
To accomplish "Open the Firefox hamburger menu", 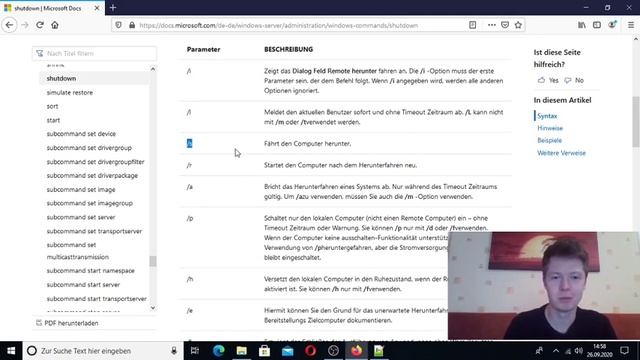I will click(631, 25).
